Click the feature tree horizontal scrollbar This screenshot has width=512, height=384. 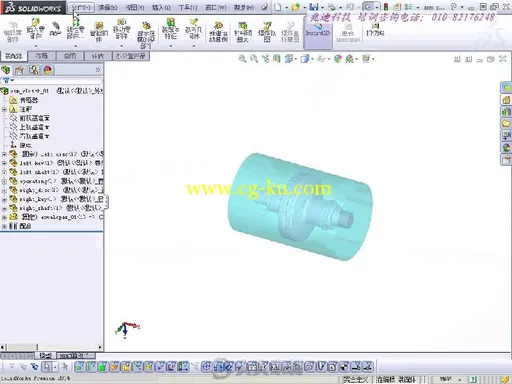51,347
